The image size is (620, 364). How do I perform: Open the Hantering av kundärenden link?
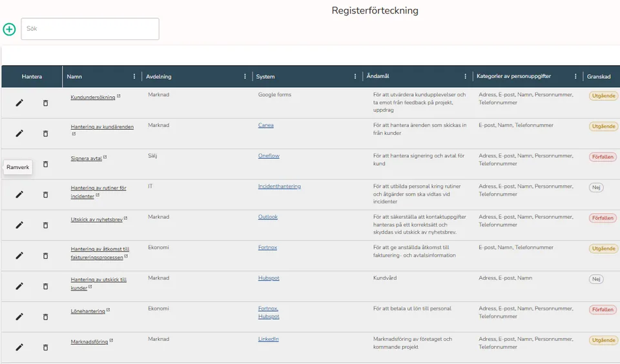[x=102, y=127]
